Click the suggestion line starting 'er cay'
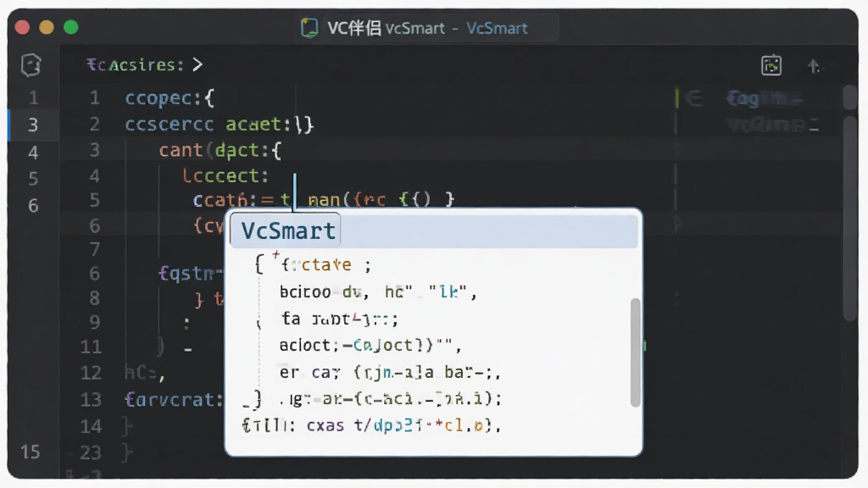The image size is (868, 488). (x=390, y=372)
